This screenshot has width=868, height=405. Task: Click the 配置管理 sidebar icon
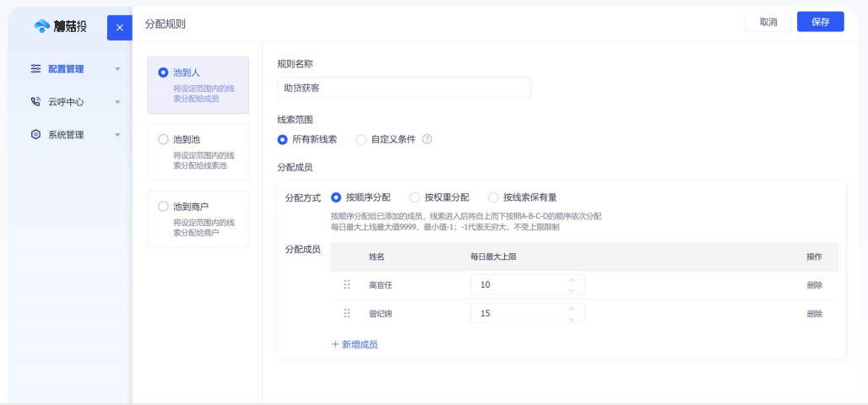(x=35, y=68)
